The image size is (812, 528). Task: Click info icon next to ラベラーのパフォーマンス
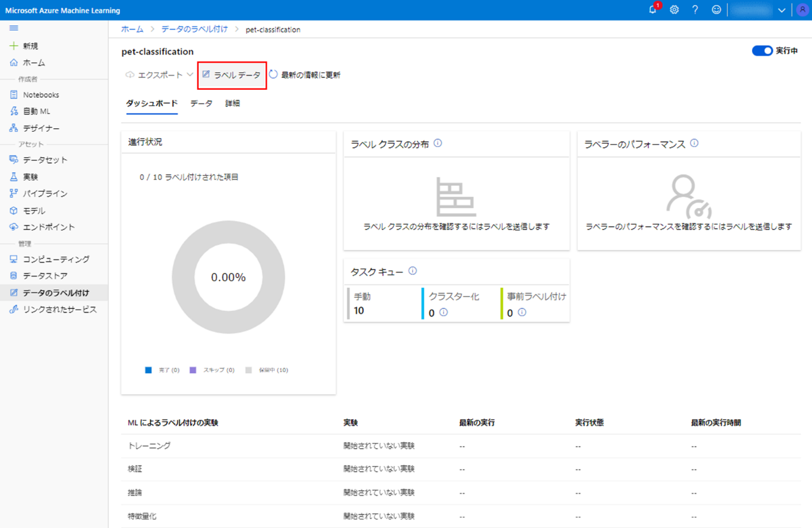pos(694,143)
